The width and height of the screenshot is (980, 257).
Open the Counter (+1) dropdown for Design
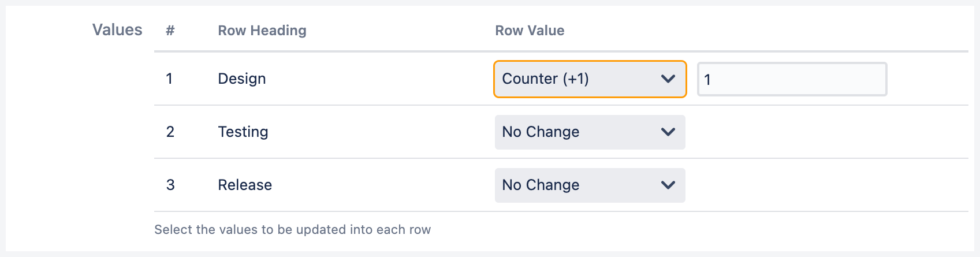[x=577, y=79]
